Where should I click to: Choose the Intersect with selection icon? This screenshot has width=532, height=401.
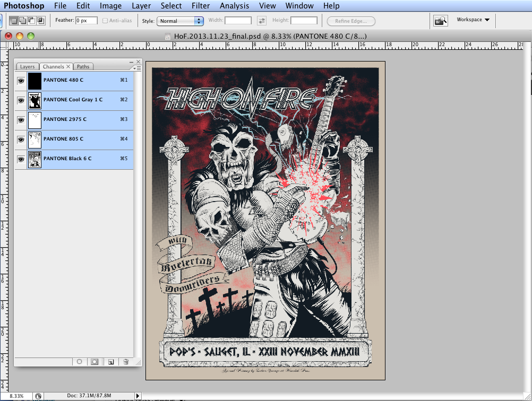pyautogui.click(x=40, y=21)
